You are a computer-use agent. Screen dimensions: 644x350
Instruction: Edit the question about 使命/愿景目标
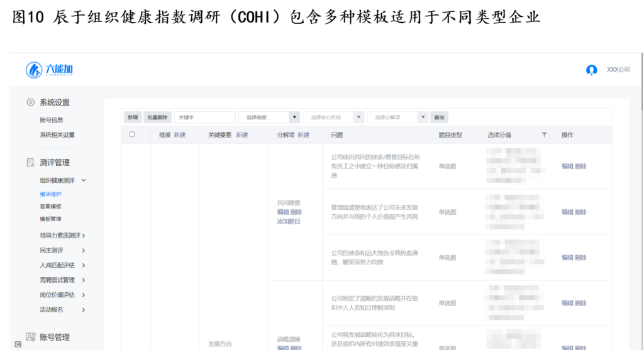coord(567,166)
